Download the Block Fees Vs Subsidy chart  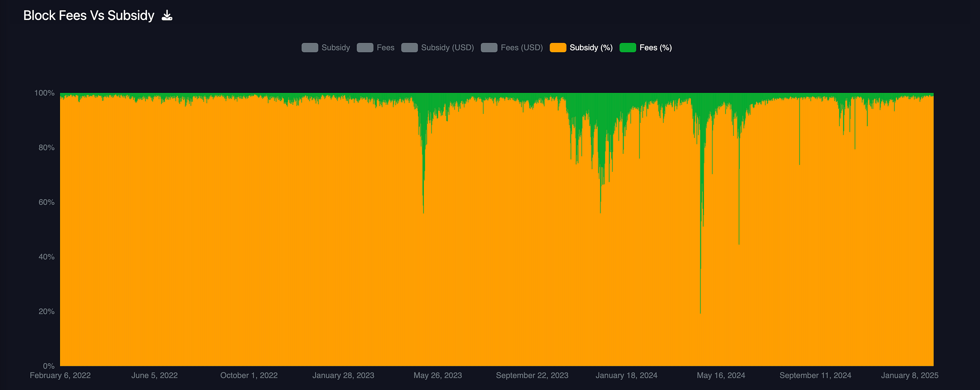[x=167, y=16]
